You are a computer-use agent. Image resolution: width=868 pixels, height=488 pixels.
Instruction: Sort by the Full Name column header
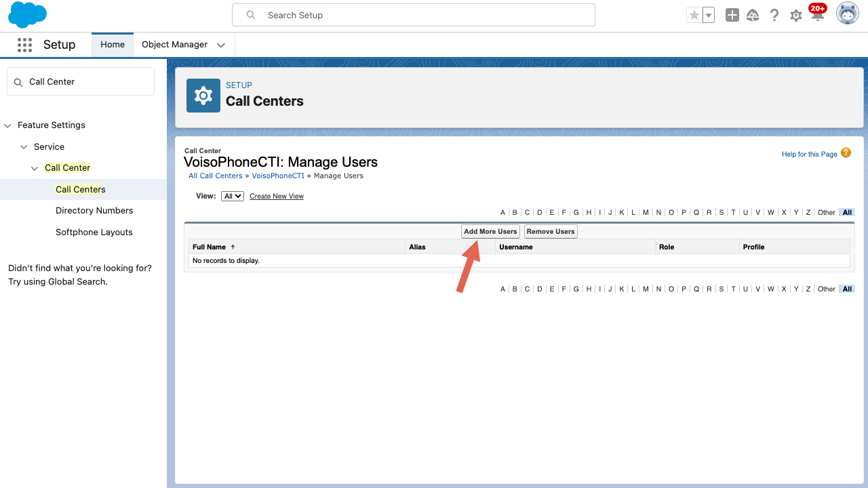tap(210, 247)
